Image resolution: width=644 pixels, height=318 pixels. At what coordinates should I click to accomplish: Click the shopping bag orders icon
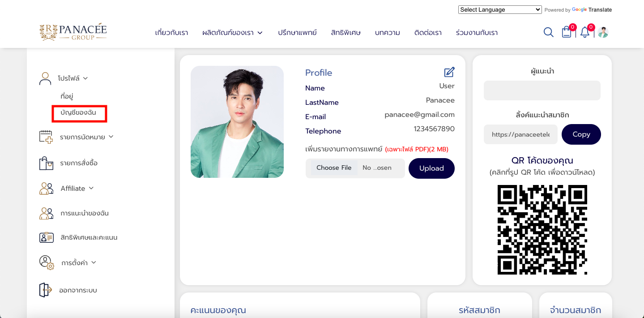click(x=46, y=163)
